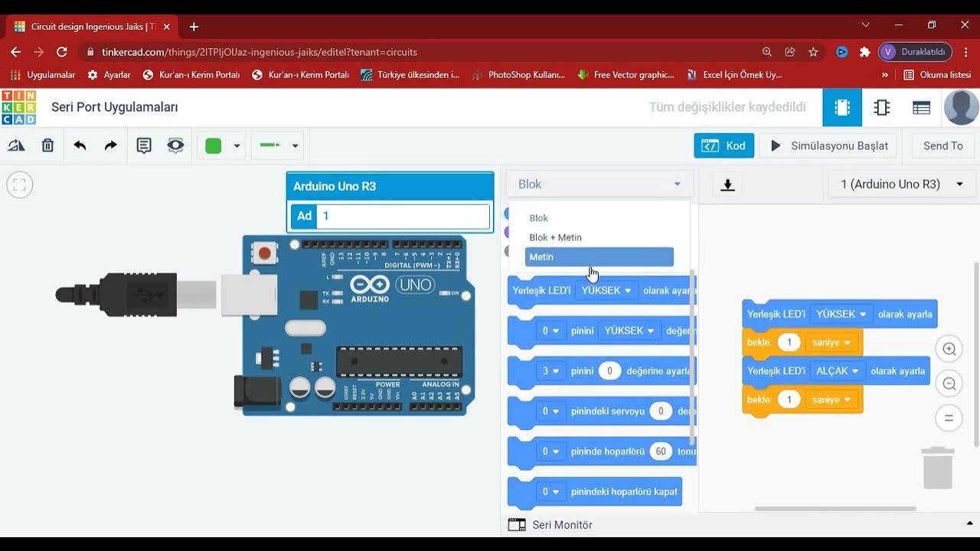This screenshot has width=980, height=551.
Task: Close the Circuit design browser tab
Action: tap(166, 27)
